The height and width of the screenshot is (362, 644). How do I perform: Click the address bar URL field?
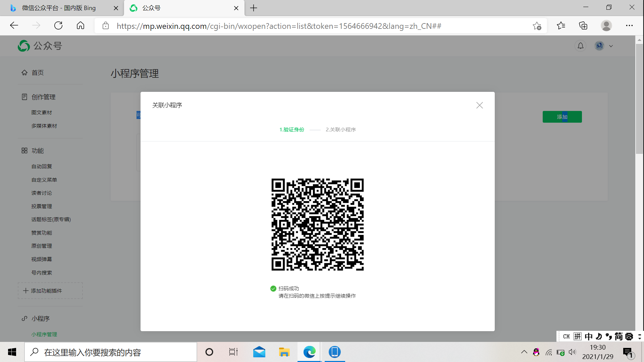278,26
